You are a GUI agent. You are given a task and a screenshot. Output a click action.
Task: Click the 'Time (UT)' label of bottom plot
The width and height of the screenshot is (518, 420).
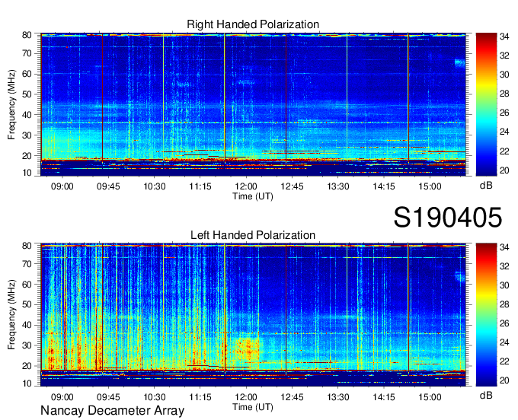pos(253,407)
